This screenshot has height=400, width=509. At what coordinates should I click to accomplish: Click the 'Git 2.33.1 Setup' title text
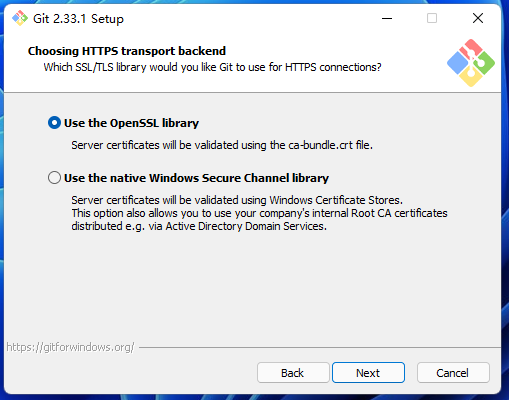tap(78, 19)
